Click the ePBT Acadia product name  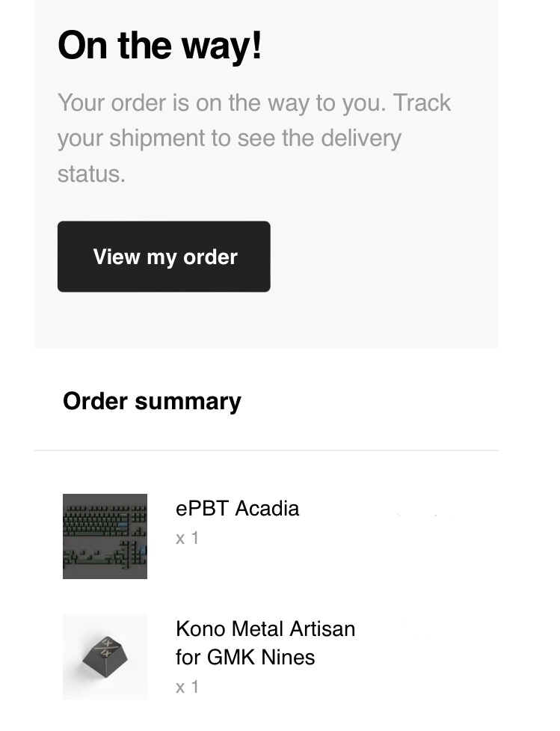[237, 508]
